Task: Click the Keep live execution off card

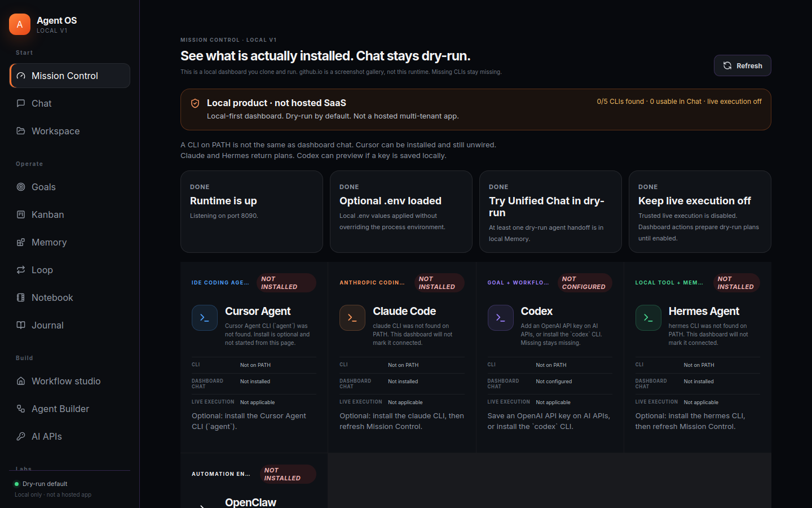Action: coord(700,212)
